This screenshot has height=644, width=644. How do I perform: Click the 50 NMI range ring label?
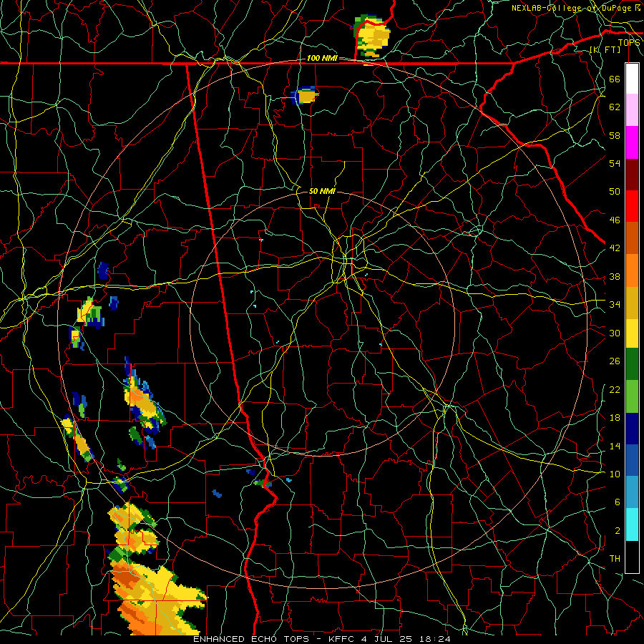coord(322,191)
